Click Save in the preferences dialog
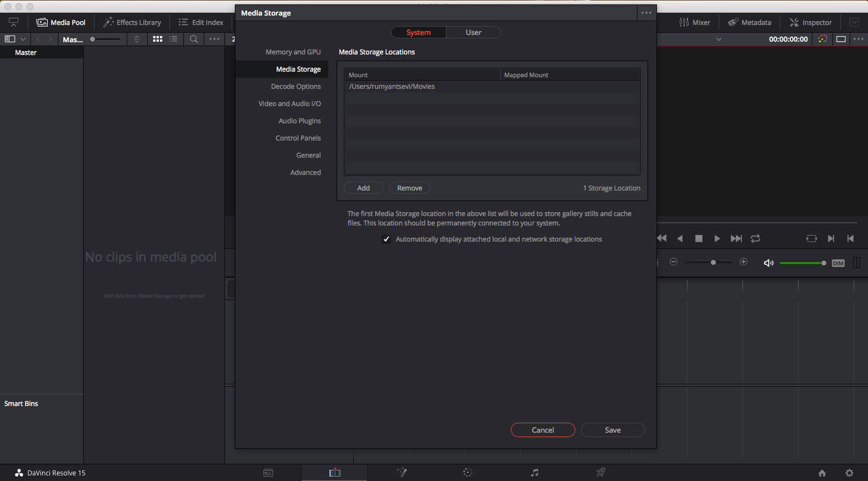 click(x=613, y=430)
